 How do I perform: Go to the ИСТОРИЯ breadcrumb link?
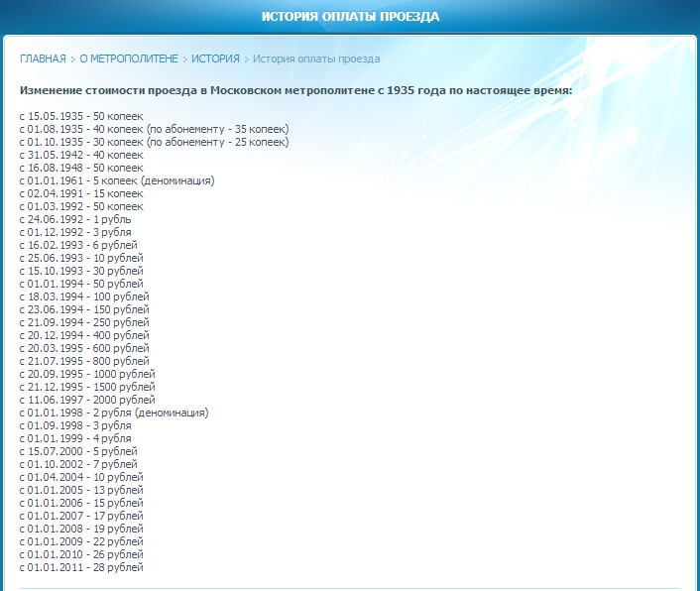point(215,59)
